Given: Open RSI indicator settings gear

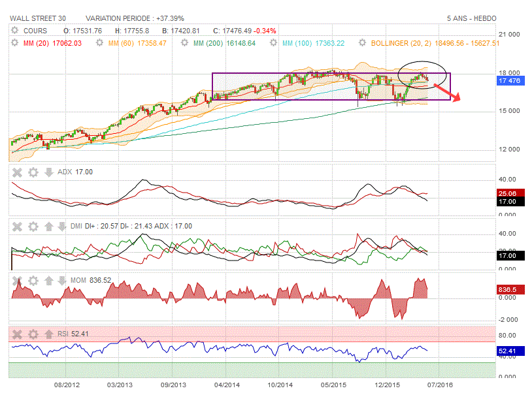Looking at the screenshot, I should point(33,334).
